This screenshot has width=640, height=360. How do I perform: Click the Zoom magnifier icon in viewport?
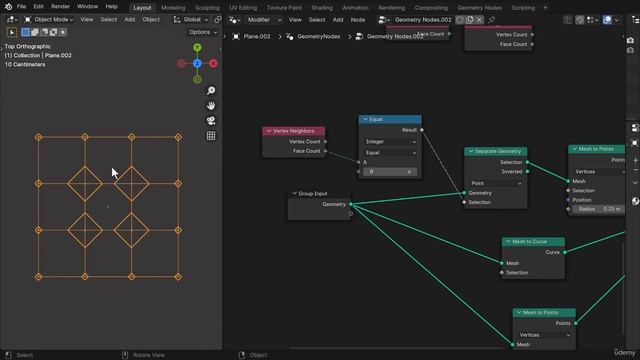211,91
